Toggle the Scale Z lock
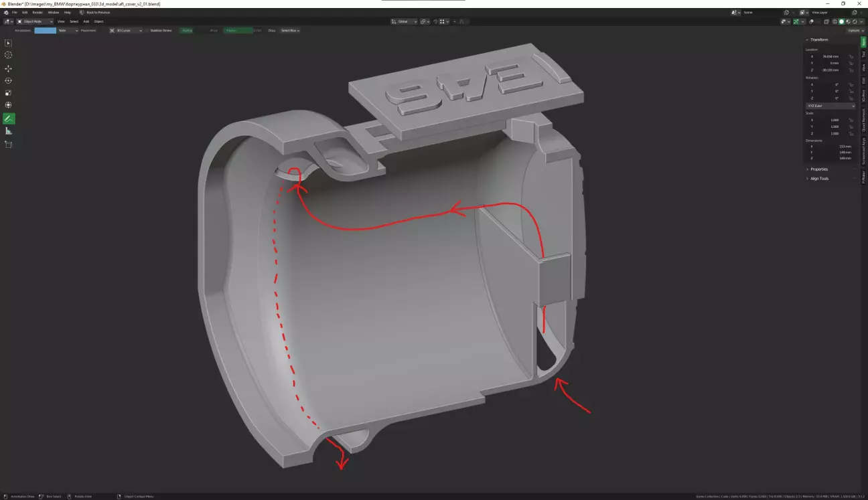The image size is (868, 500). (851, 133)
